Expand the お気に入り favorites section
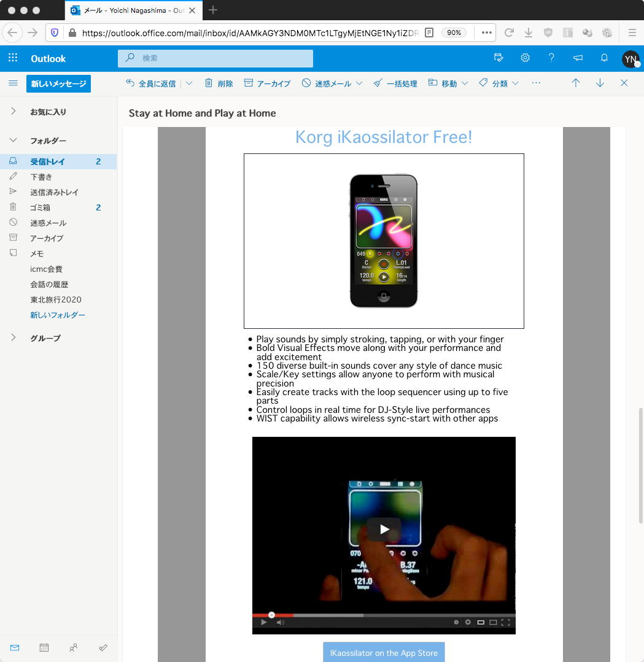 pyautogui.click(x=13, y=111)
